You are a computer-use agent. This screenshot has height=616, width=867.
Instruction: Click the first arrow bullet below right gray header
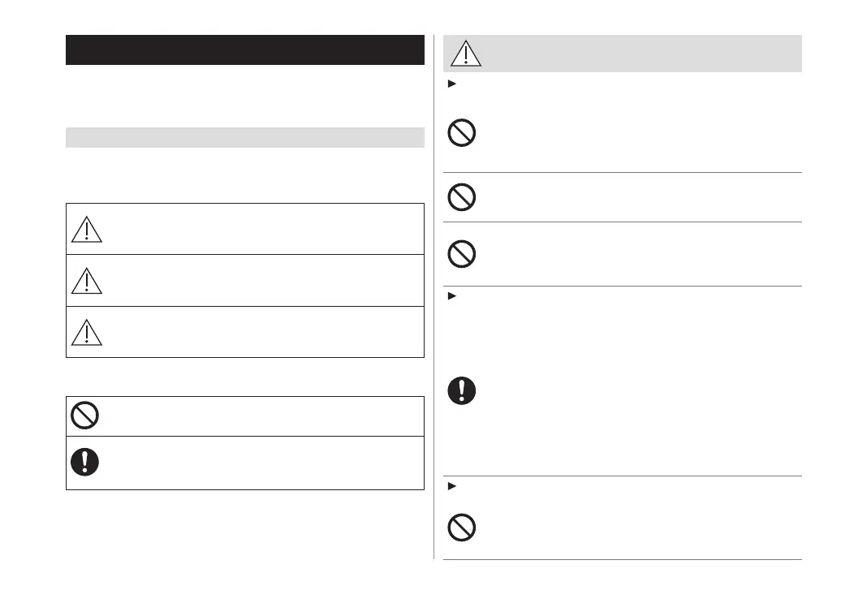coord(451,84)
